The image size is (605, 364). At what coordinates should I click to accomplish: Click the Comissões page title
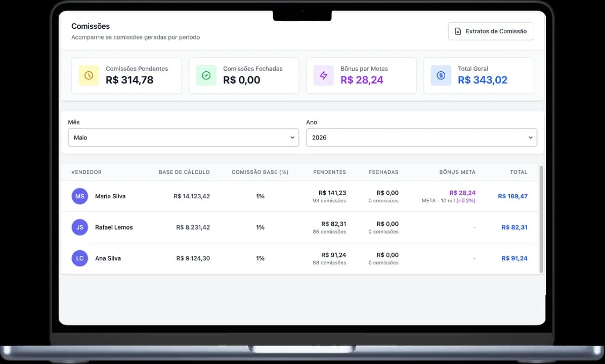91,26
